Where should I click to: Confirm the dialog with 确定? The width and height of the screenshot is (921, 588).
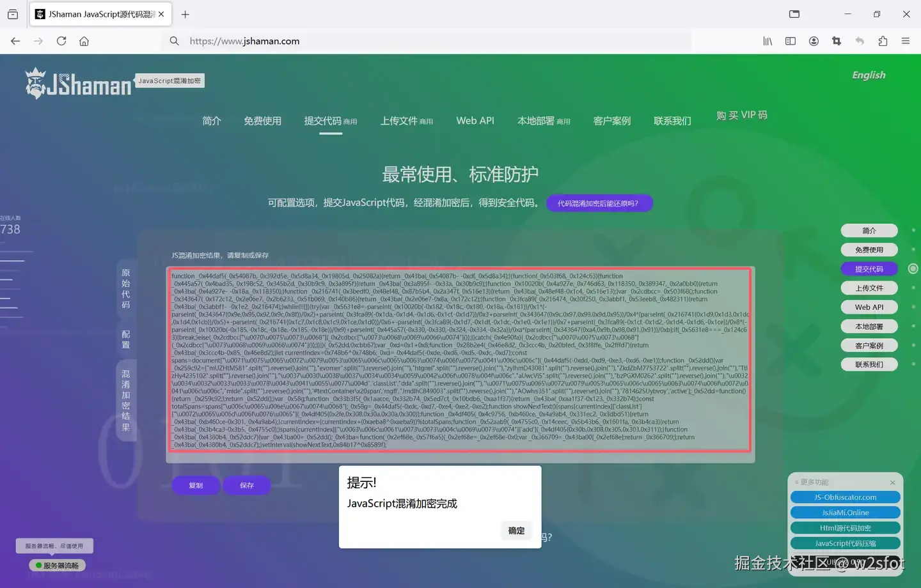coord(516,530)
